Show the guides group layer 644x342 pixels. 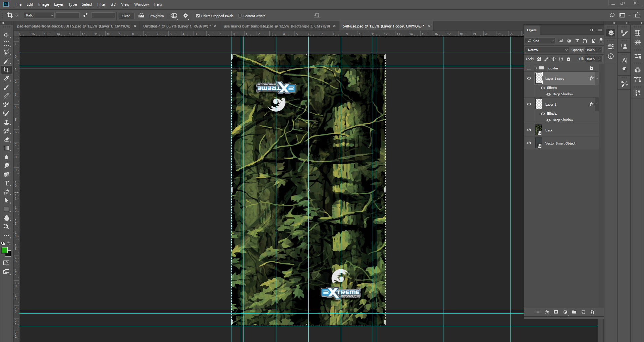tap(529, 68)
